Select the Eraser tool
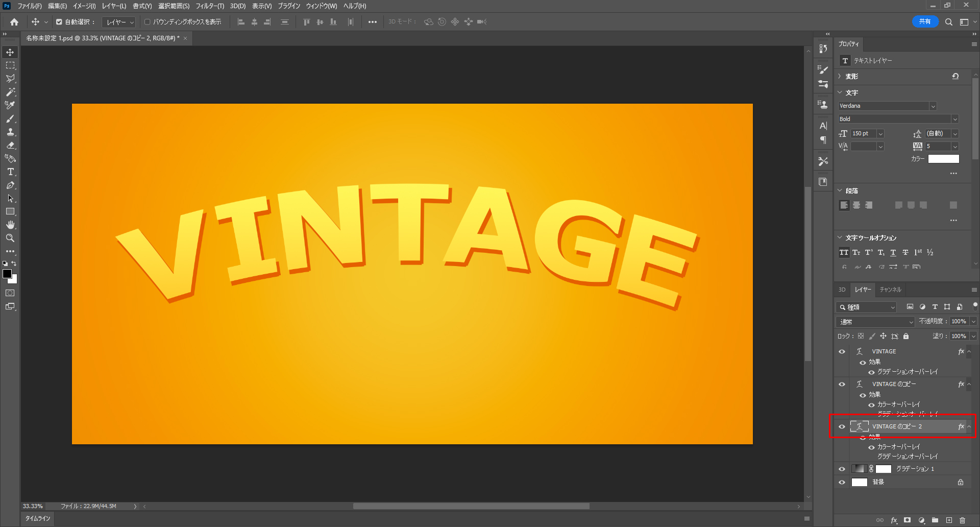The width and height of the screenshot is (980, 527). pos(10,146)
